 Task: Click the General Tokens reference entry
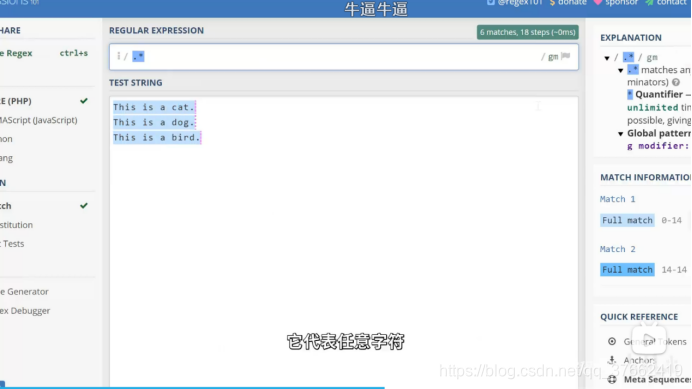(654, 341)
